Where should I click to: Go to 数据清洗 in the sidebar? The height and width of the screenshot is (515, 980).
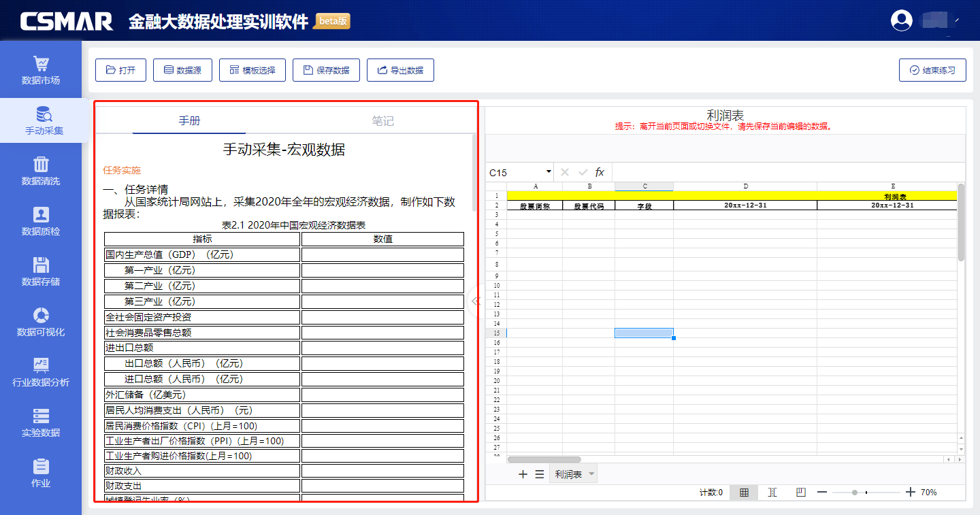click(41, 171)
